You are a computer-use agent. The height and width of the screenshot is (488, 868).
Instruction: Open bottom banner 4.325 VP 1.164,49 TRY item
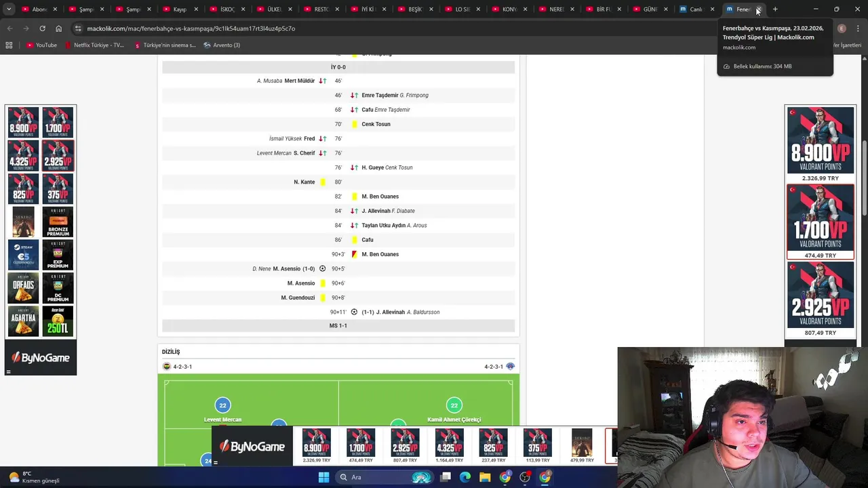pyautogui.click(x=449, y=446)
